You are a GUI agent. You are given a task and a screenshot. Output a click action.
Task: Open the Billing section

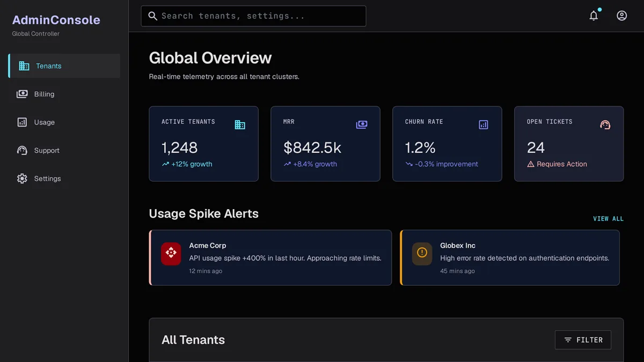pyautogui.click(x=64, y=94)
